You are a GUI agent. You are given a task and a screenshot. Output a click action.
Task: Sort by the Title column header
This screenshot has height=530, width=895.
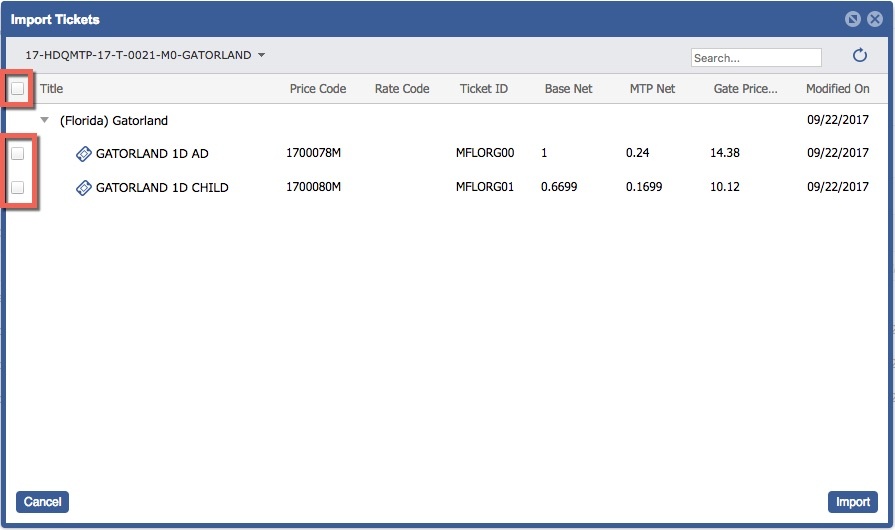[x=51, y=89]
